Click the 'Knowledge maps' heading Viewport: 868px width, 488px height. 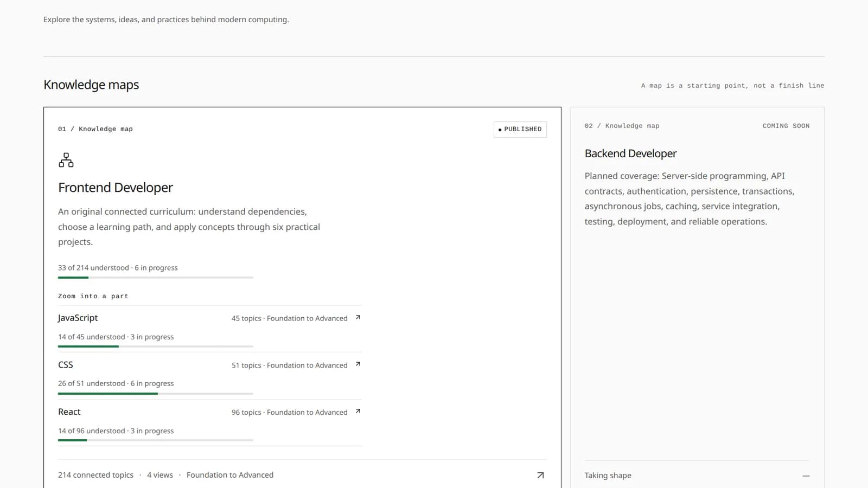click(x=91, y=85)
